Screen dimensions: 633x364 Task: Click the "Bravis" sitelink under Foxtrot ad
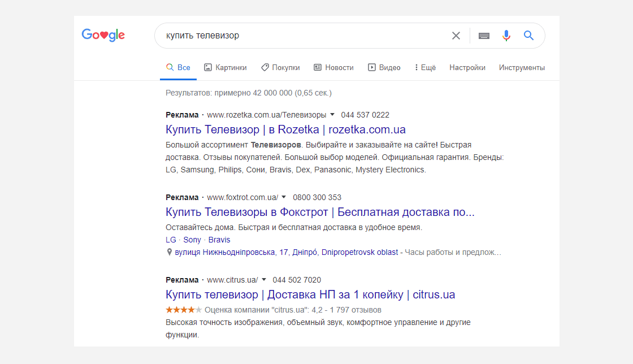[x=219, y=240]
